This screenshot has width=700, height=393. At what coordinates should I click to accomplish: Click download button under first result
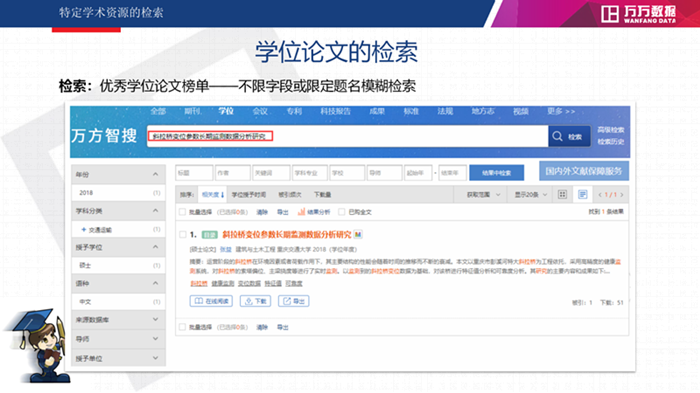[x=255, y=301]
